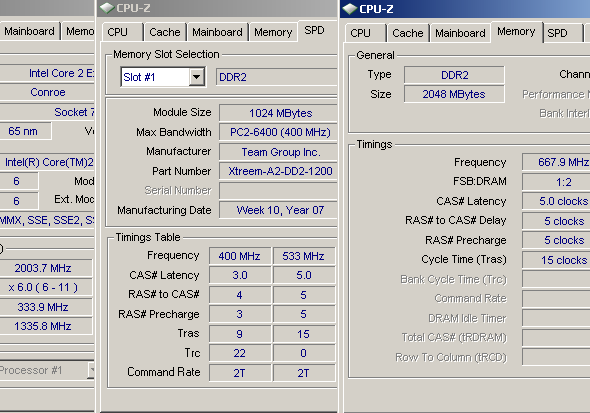Switch to CPU tab in right window

pyautogui.click(x=366, y=33)
